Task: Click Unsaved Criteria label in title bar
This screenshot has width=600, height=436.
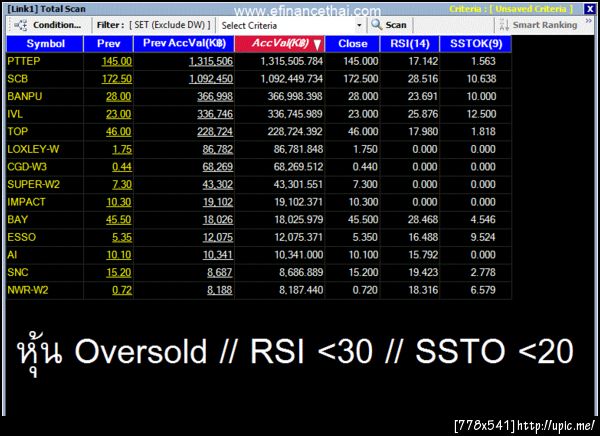Action: (x=531, y=9)
